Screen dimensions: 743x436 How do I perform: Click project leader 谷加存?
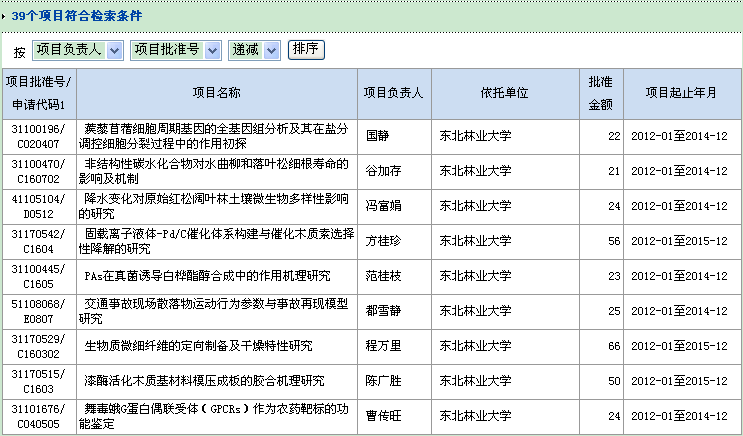(383, 171)
